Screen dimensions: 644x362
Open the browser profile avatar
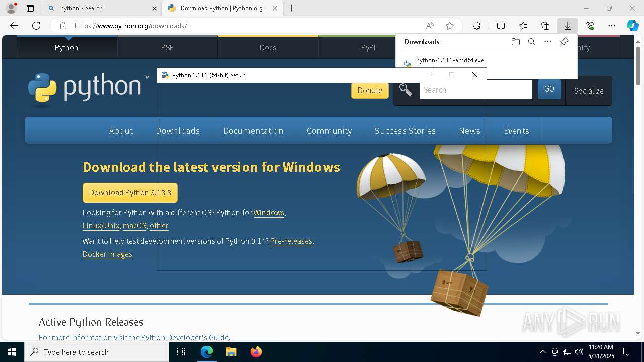(x=11, y=8)
